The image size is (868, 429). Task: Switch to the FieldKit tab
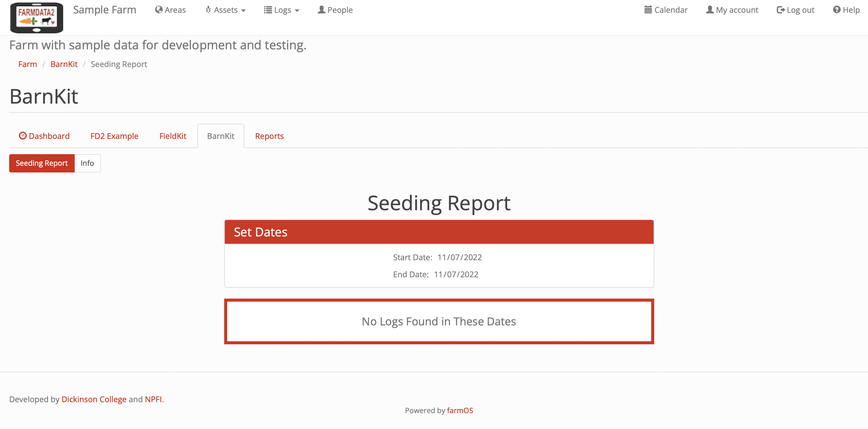click(x=173, y=136)
